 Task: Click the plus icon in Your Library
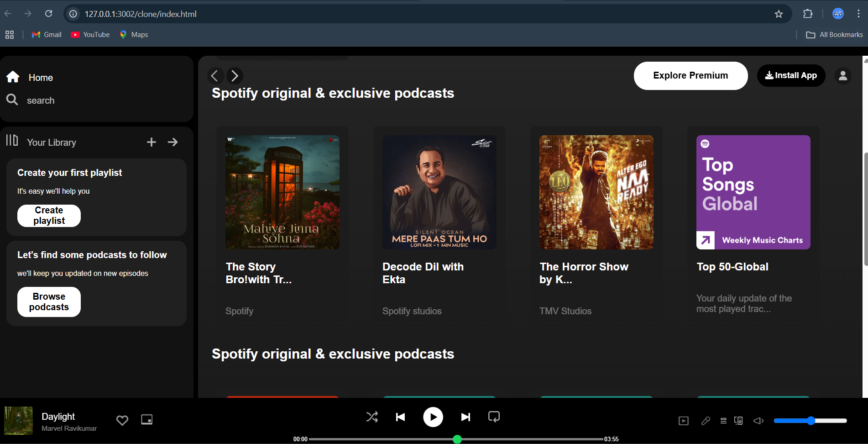[x=152, y=142]
